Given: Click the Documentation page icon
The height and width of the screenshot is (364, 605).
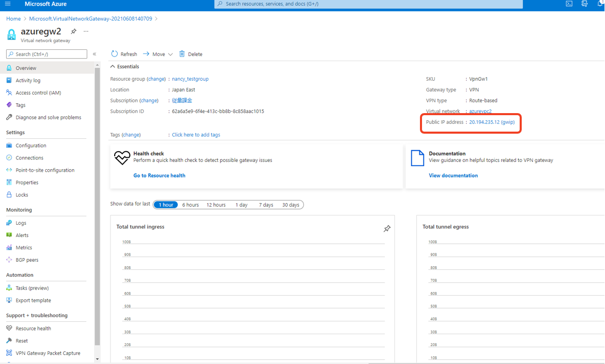Looking at the screenshot, I should point(417,158).
